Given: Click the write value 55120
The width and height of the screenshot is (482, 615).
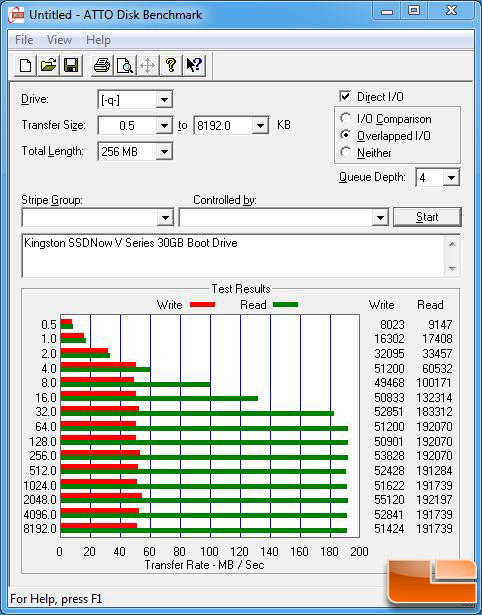Looking at the screenshot, I should coord(389,500).
